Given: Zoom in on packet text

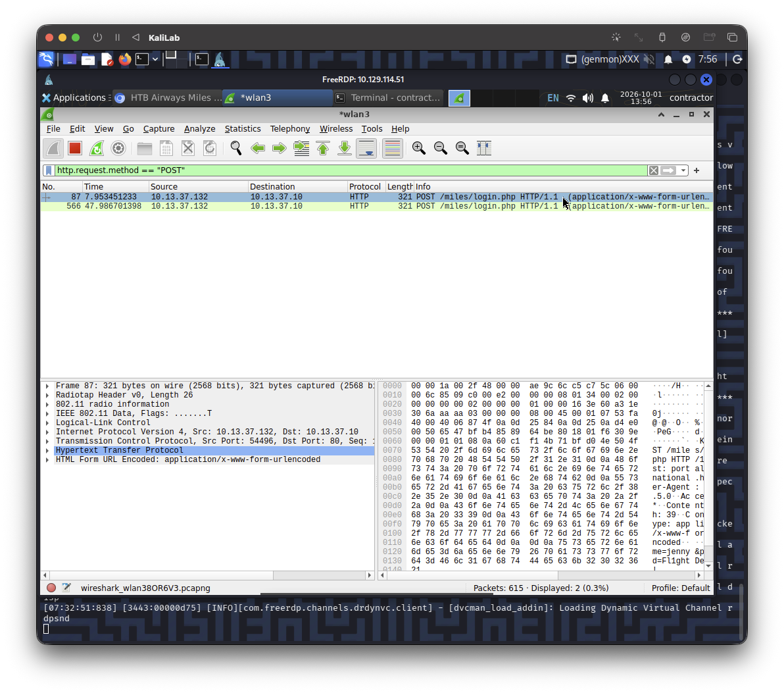Looking at the screenshot, I should click(x=418, y=148).
